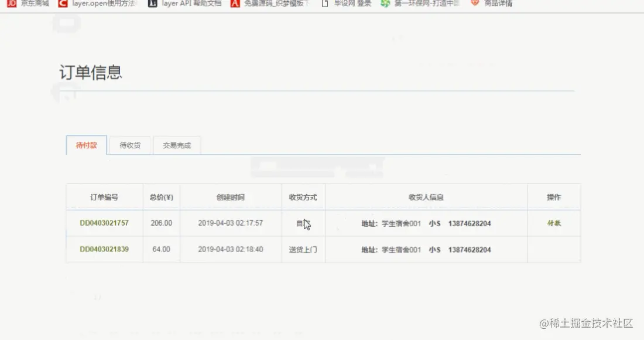Select the 2019-04-03 02:17:57 time cell

pyautogui.click(x=231, y=223)
